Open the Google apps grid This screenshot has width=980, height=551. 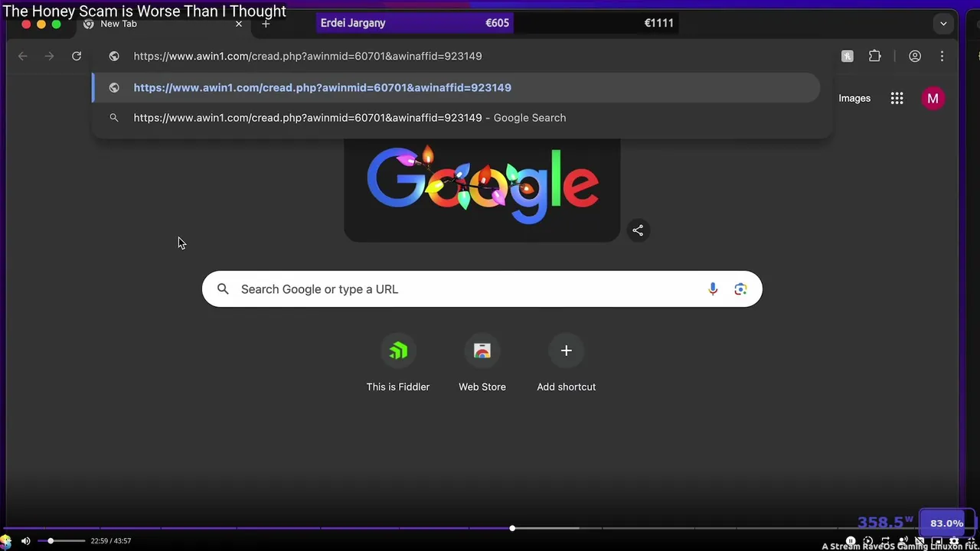(897, 98)
